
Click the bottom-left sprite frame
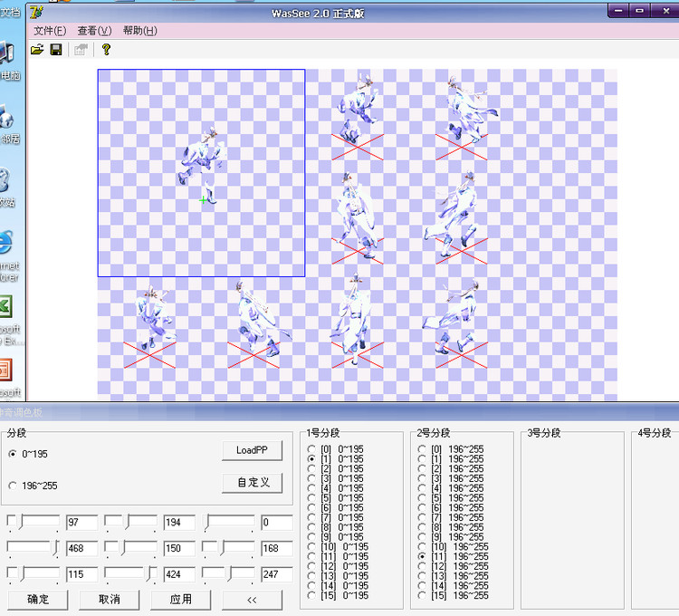(x=149, y=329)
